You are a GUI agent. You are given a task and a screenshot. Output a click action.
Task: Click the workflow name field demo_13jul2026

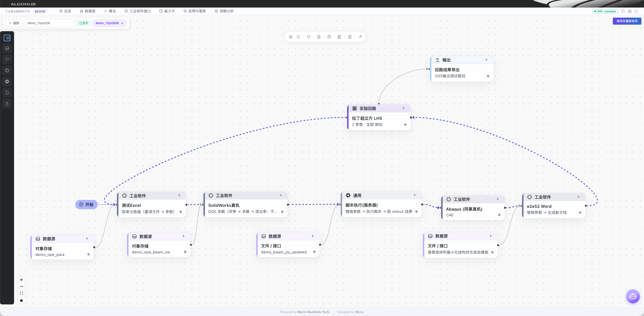point(50,23)
